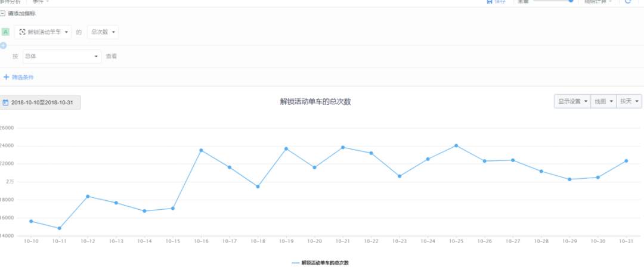Click the data point for 10-28
The image size is (644, 270).
[x=541, y=171]
